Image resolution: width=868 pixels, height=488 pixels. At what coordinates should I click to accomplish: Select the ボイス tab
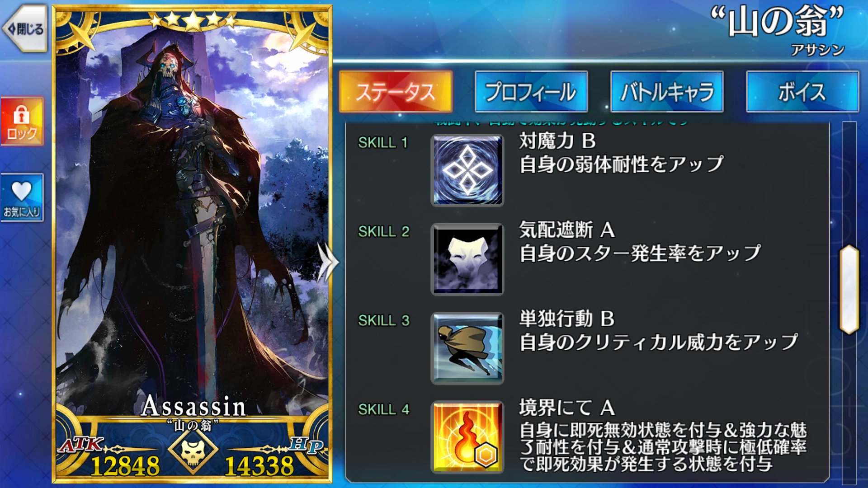802,92
